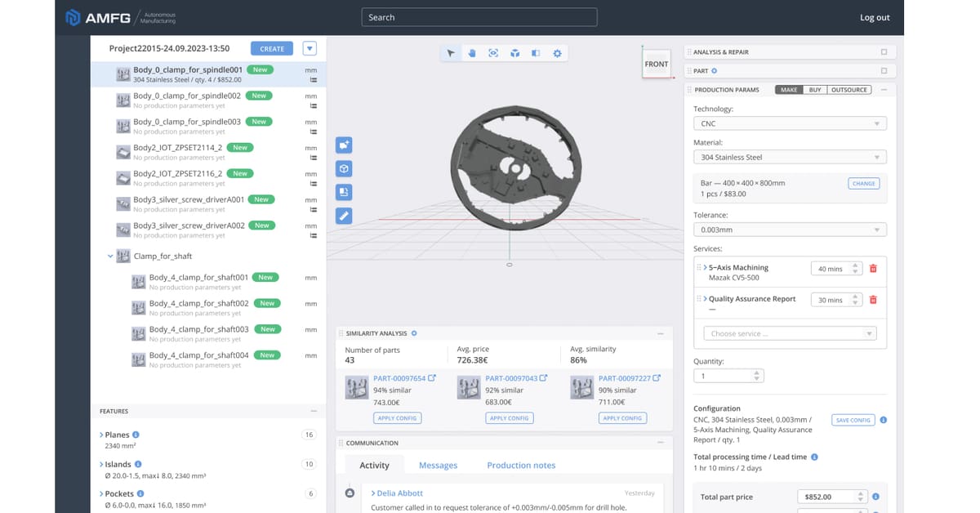Click the PART panel settings icon
Image resolution: width=980 pixels, height=513 pixels.
coord(714,71)
